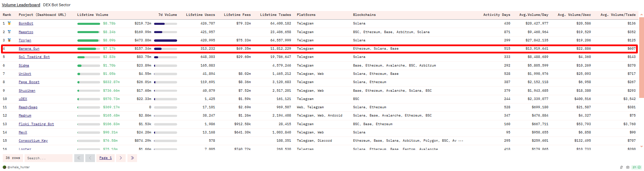644x171 pixels.
Task: Click the 36 rows count label
Action: [13, 158]
